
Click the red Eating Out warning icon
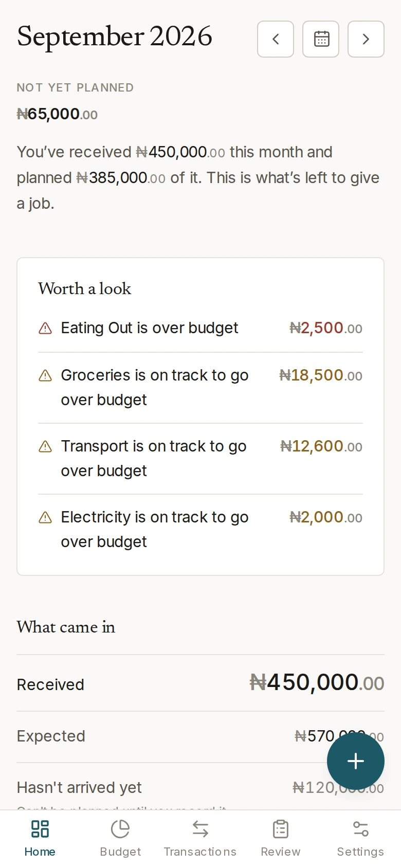point(45,328)
